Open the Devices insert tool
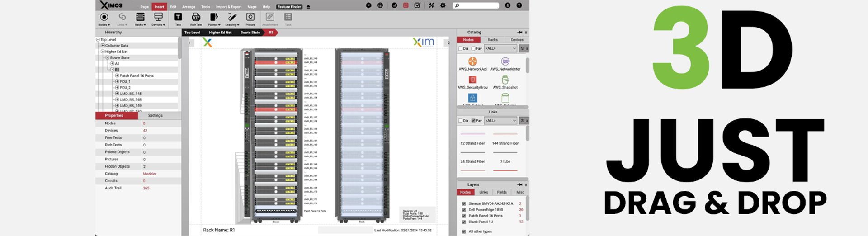 [x=158, y=19]
